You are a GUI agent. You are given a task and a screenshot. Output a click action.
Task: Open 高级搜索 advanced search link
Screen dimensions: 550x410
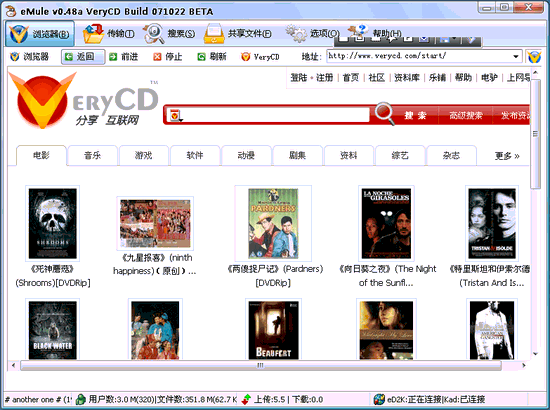point(466,115)
